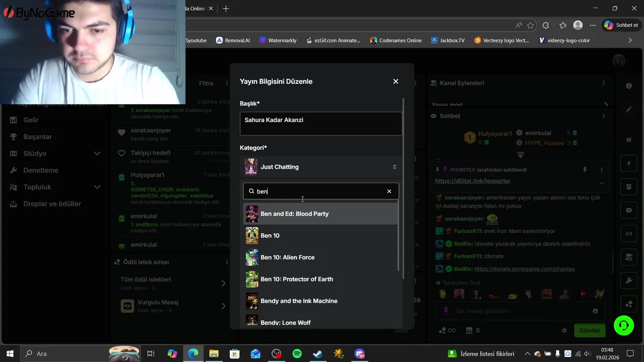The width and height of the screenshot is (644, 362).
Task: Click the lightning bolt quick action icon
Action: [x=629, y=163]
